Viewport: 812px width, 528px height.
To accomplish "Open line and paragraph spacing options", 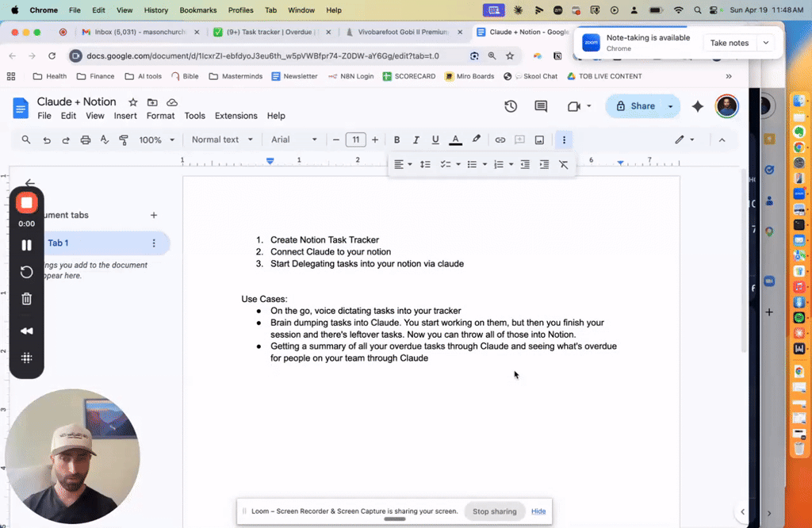I will pyautogui.click(x=425, y=164).
